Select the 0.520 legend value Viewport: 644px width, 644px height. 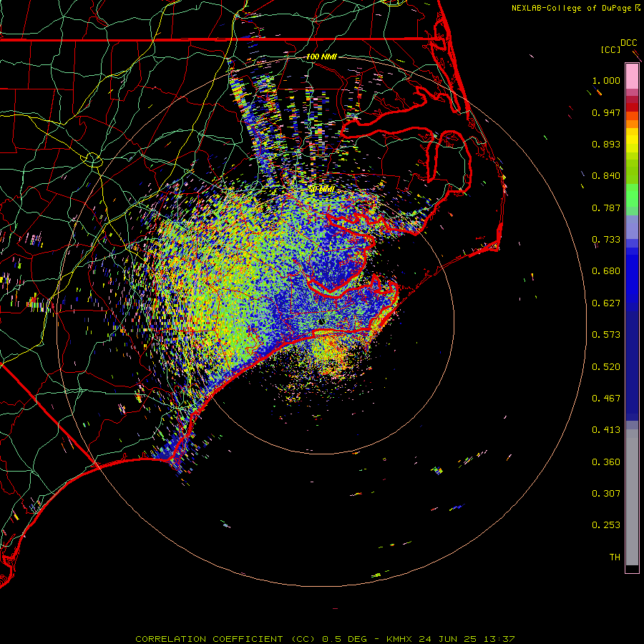pos(606,367)
